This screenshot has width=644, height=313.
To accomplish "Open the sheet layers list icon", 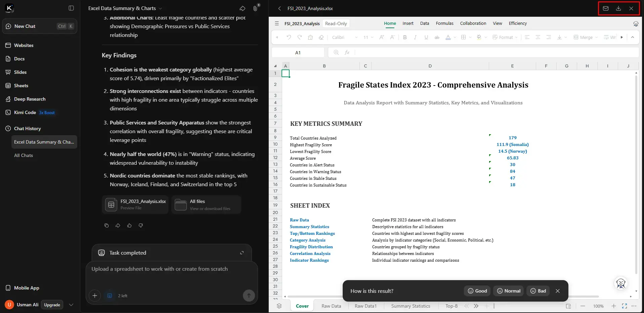I will [279, 306].
